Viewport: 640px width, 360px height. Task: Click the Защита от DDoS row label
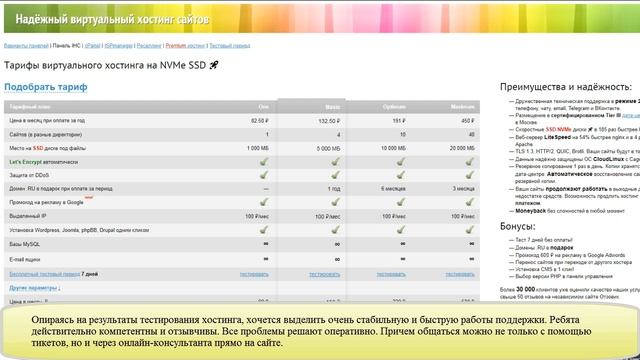pyautogui.click(x=29, y=175)
